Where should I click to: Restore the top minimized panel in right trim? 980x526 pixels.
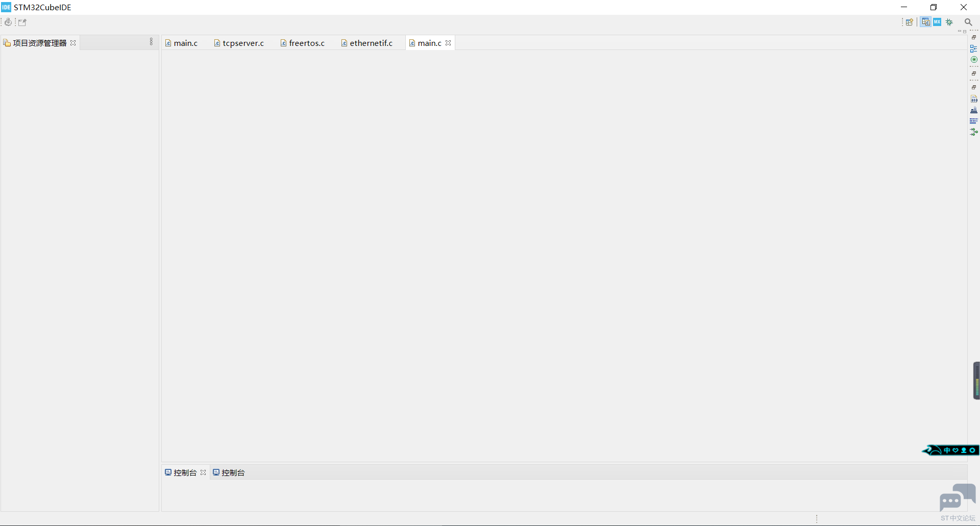click(x=974, y=38)
